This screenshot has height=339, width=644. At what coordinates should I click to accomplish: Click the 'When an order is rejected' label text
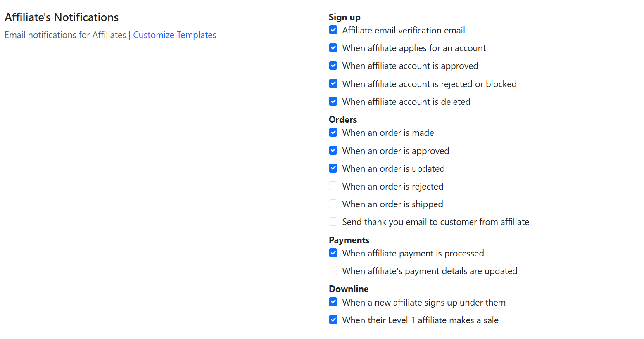click(392, 187)
